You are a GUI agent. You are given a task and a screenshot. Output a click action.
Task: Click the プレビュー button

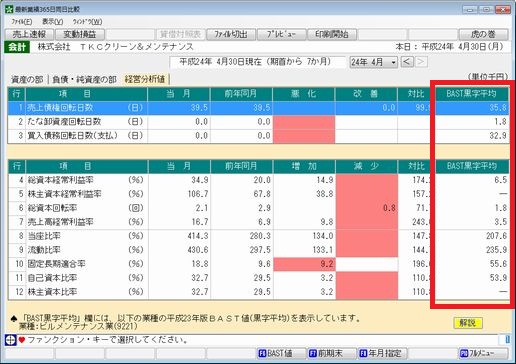click(281, 34)
